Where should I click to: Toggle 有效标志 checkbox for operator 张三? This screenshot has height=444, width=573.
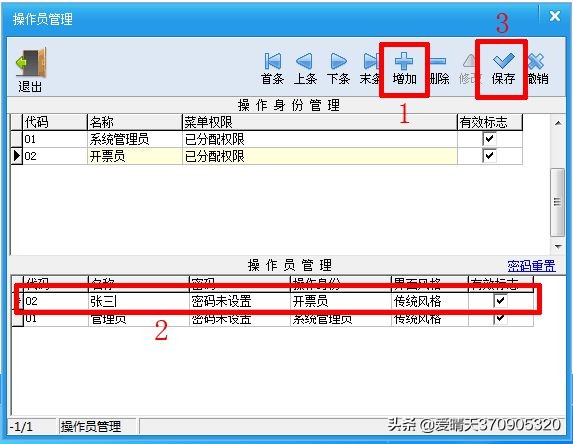[500, 301]
